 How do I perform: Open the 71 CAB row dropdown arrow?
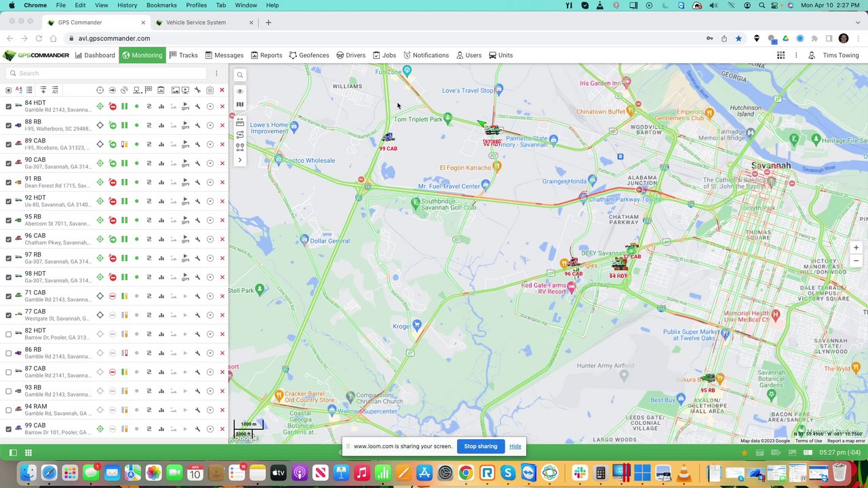pos(210,296)
